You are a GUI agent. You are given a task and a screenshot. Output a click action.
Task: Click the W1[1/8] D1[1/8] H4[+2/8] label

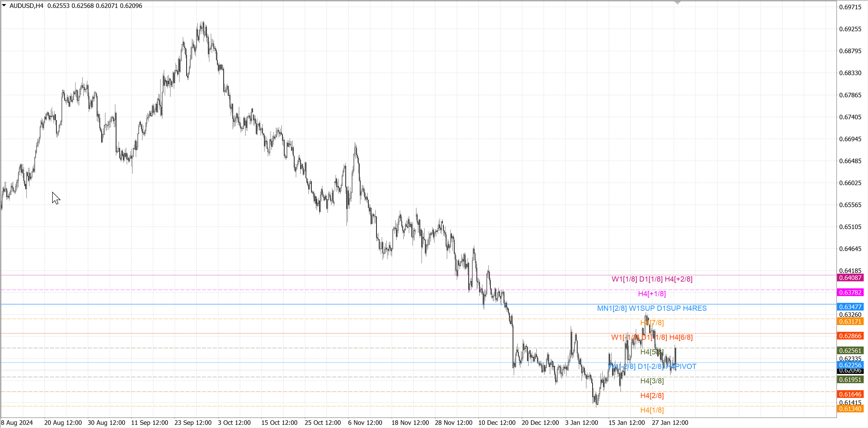652,279
